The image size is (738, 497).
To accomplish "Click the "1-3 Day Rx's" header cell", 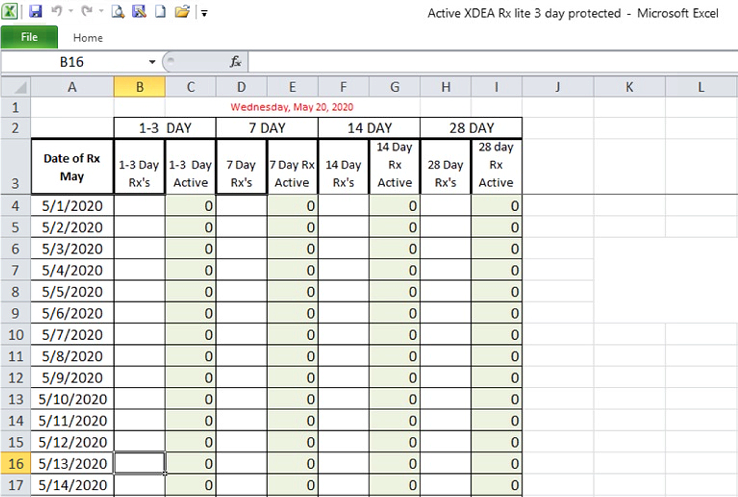I will [x=139, y=167].
